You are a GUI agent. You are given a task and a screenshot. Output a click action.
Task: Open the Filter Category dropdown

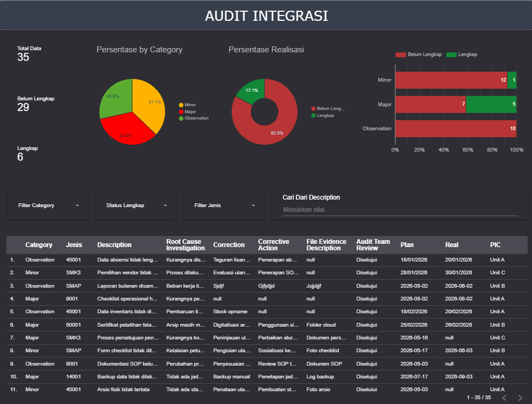pyautogui.click(x=48, y=205)
